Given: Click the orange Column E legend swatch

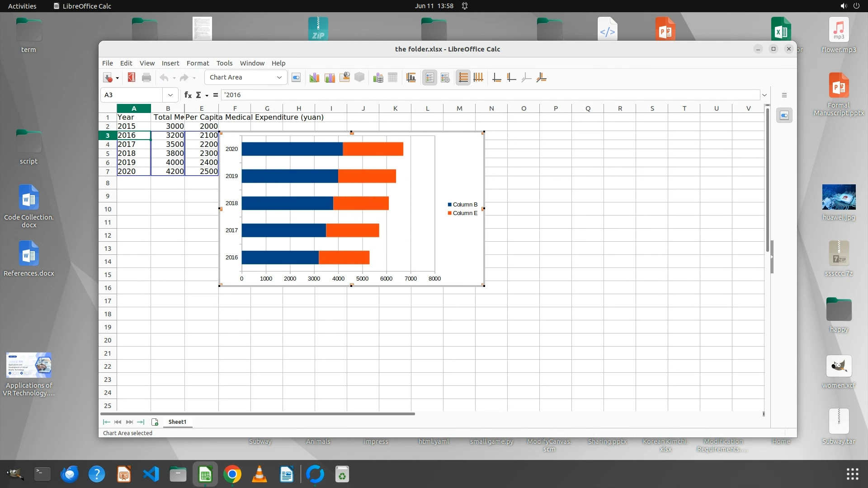Looking at the screenshot, I should 449,213.
